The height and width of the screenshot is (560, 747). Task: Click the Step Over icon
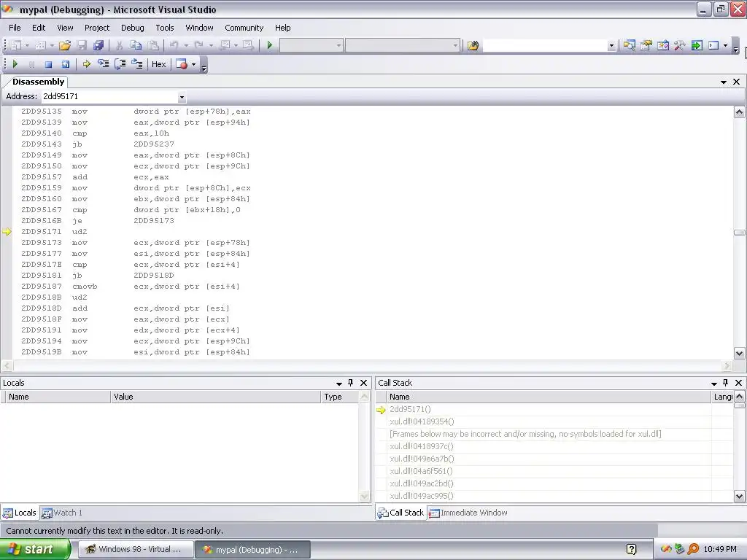coord(120,64)
